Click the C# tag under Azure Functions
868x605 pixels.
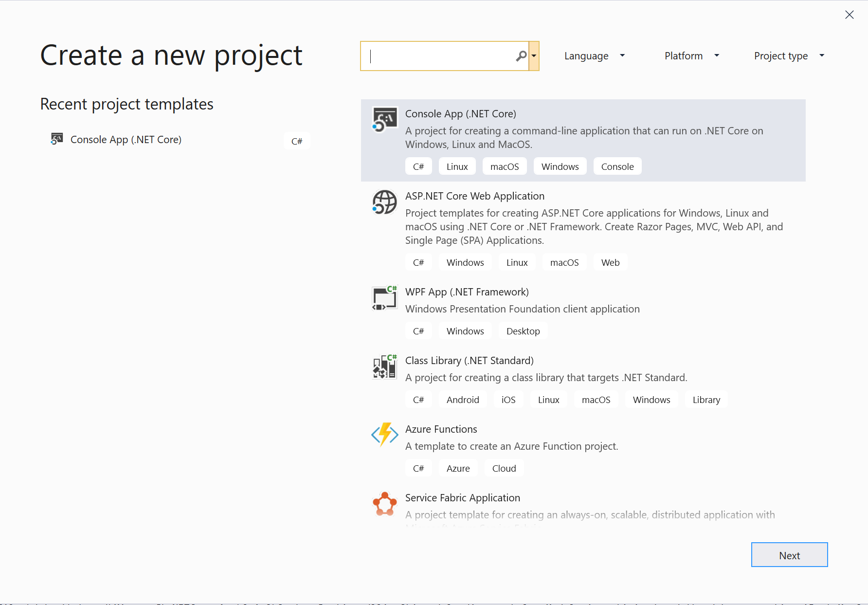[x=418, y=468]
